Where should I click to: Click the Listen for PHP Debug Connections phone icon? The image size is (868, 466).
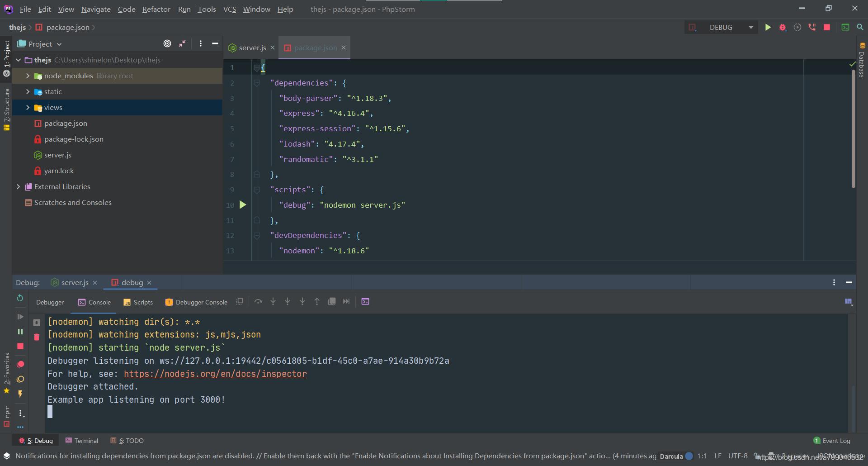coord(812,28)
